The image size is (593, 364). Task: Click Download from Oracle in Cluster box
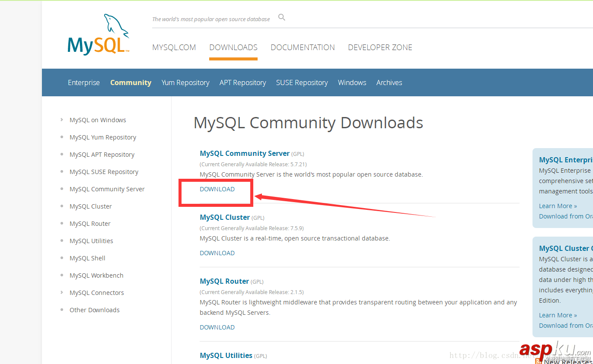click(566, 326)
